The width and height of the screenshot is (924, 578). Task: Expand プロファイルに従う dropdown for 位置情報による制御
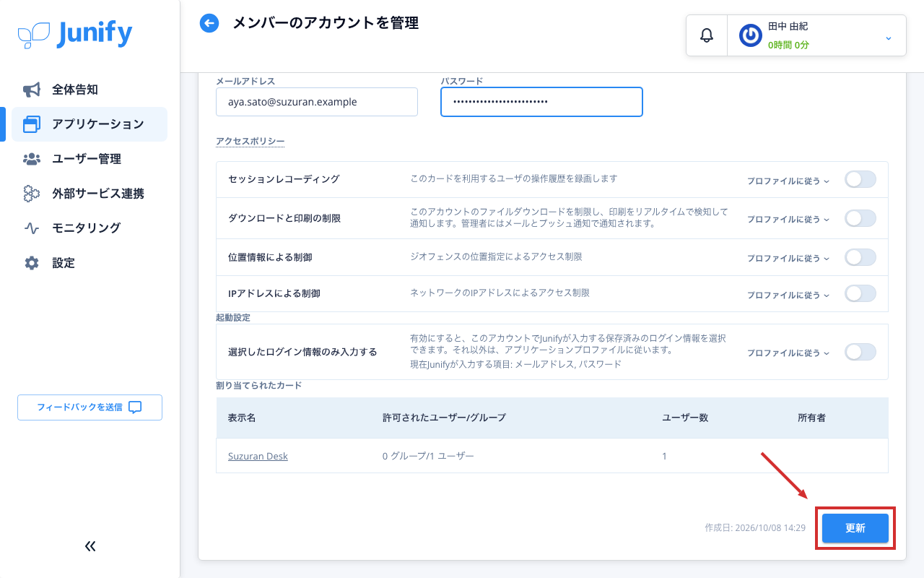[x=788, y=258]
